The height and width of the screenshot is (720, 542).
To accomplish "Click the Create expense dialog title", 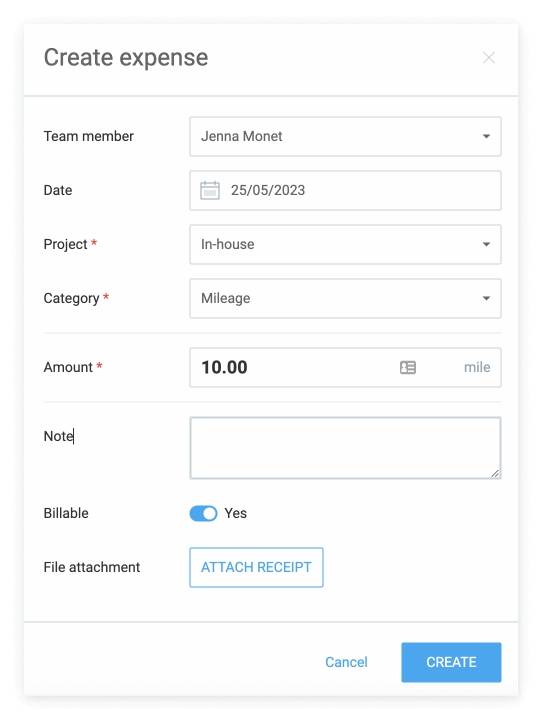I will click(126, 58).
